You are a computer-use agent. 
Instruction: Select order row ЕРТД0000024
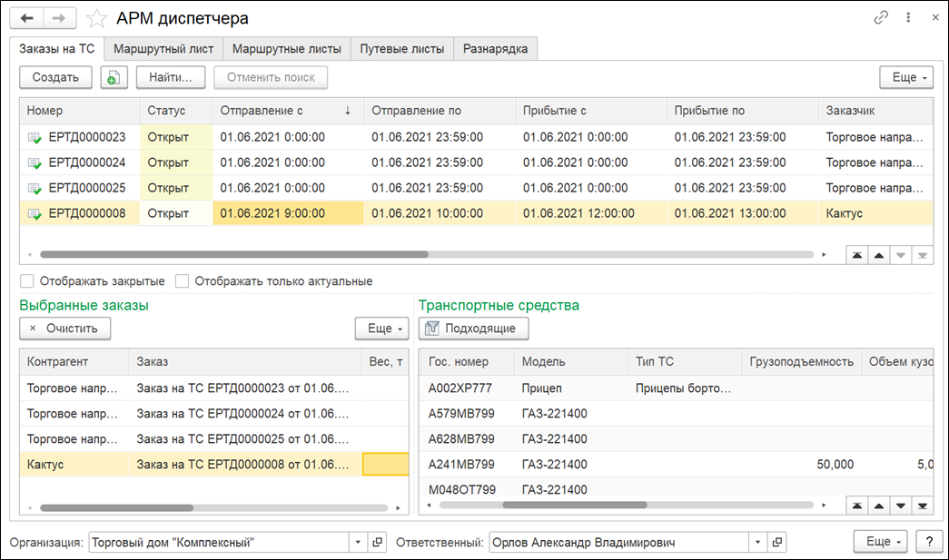[x=87, y=162]
